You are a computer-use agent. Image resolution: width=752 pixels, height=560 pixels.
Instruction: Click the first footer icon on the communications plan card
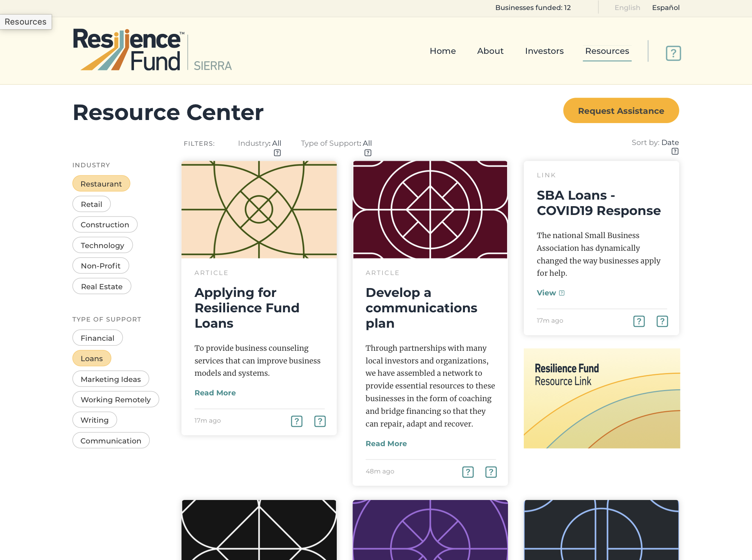468,472
